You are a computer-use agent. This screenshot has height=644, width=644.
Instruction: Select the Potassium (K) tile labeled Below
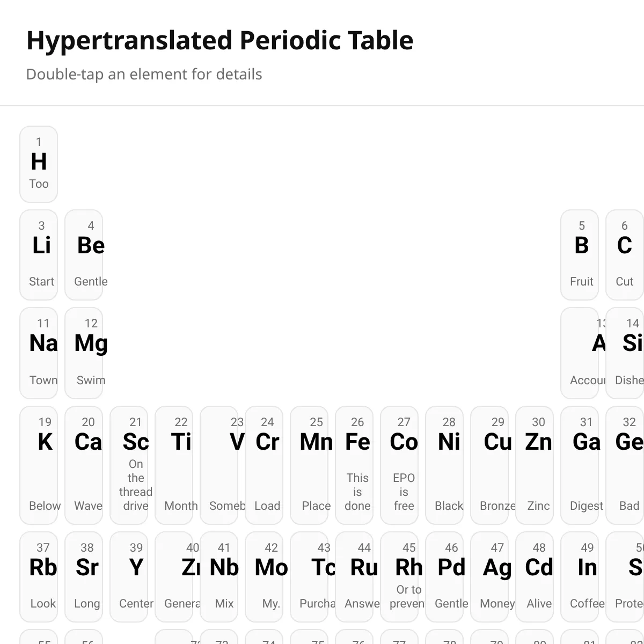pyautogui.click(x=39, y=465)
